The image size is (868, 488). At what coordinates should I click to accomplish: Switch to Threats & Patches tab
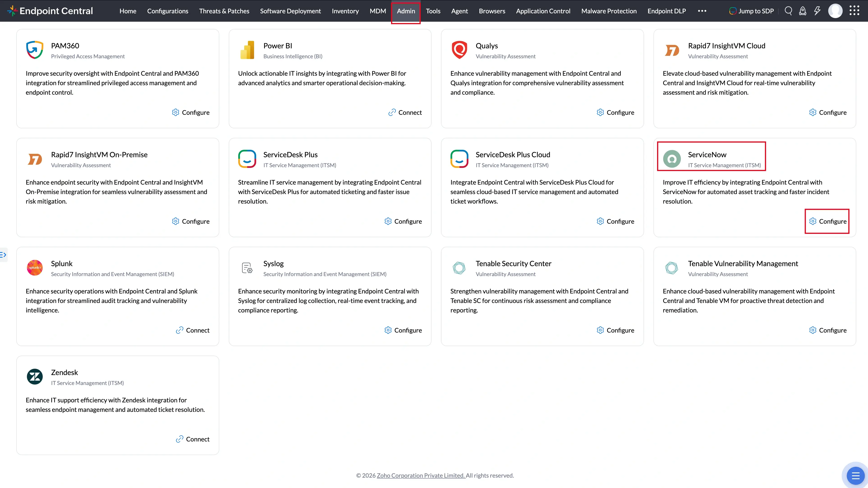coord(224,11)
